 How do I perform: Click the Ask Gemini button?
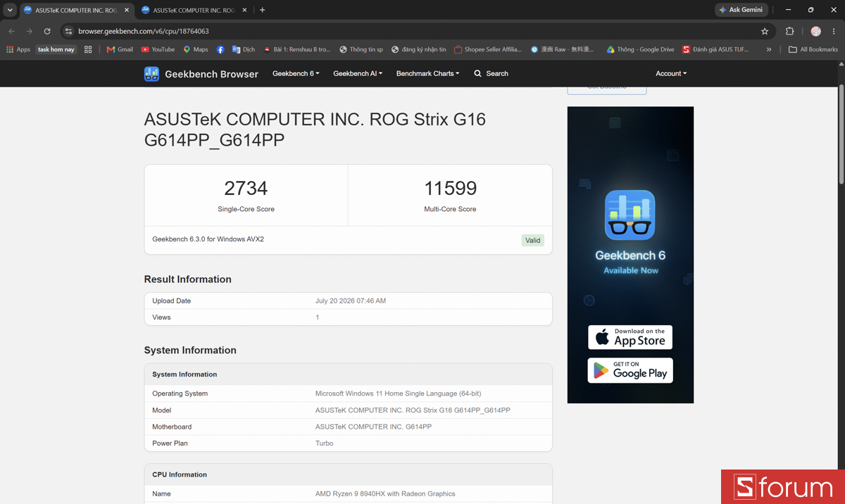click(x=741, y=10)
